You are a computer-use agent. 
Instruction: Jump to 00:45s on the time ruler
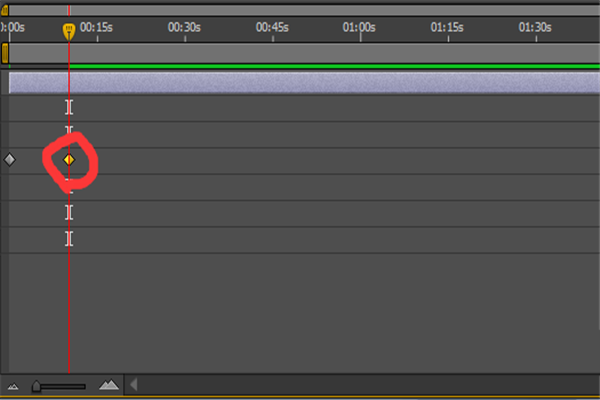(272, 28)
